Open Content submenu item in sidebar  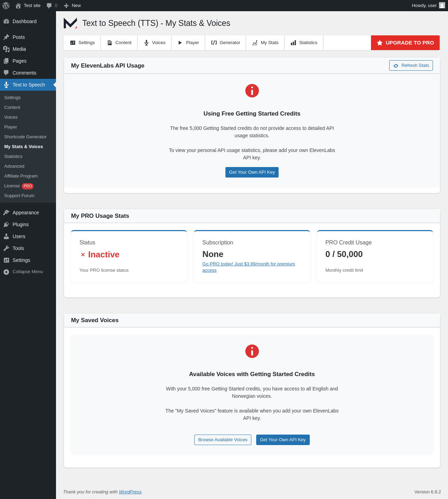pyautogui.click(x=28, y=108)
